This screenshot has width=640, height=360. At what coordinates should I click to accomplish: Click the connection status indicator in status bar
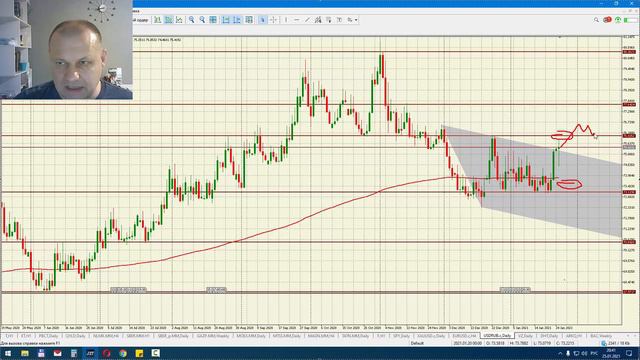(x=617, y=343)
